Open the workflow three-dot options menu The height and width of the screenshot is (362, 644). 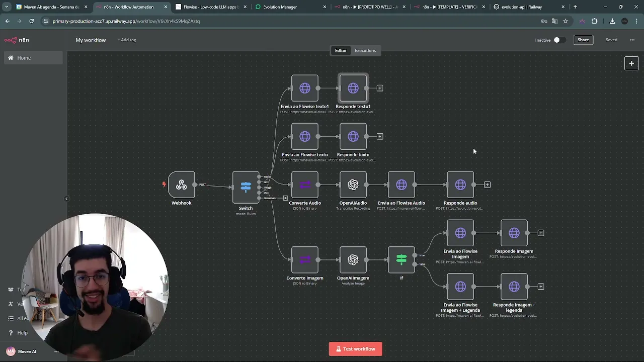(632, 40)
